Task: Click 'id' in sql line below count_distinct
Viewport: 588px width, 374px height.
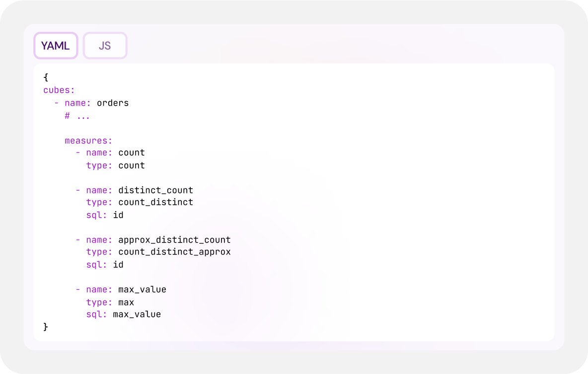Action: (x=118, y=215)
